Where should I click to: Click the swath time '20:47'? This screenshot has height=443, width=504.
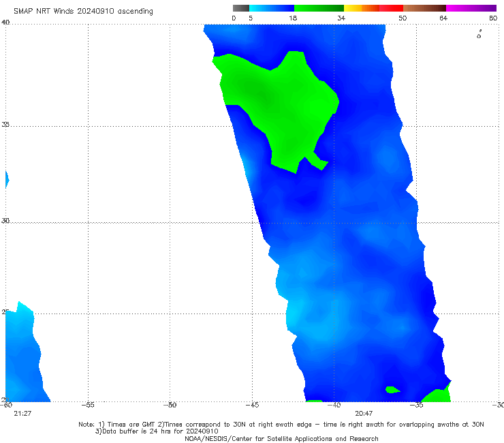(364, 414)
